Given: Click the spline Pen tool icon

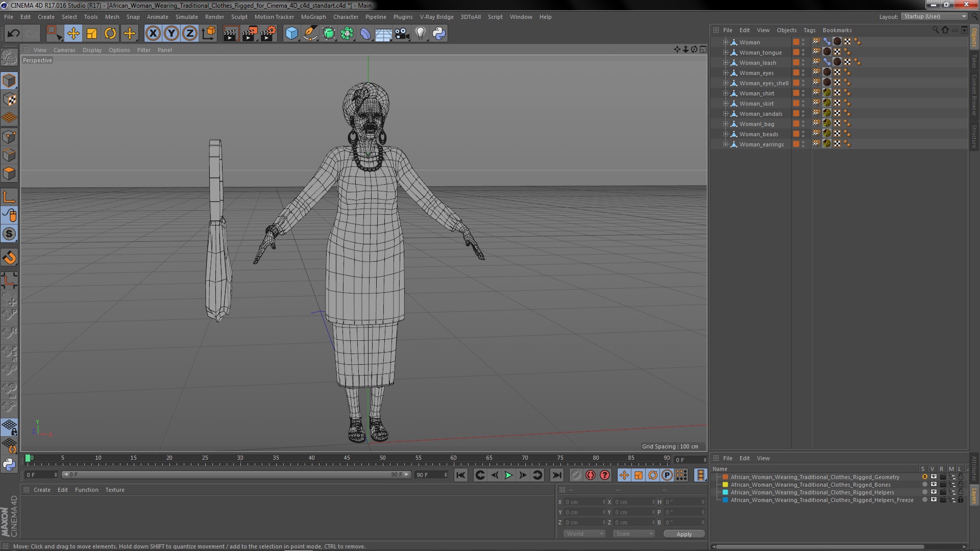Looking at the screenshot, I should (310, 34).
